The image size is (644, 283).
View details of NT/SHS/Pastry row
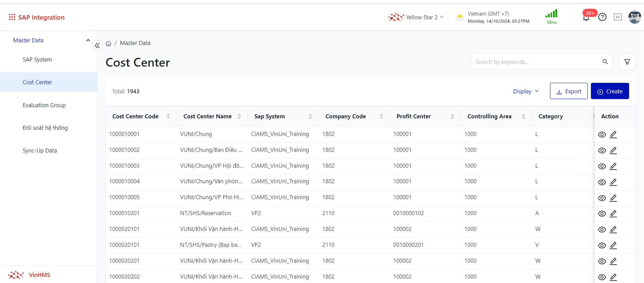(x=602, y=245)
